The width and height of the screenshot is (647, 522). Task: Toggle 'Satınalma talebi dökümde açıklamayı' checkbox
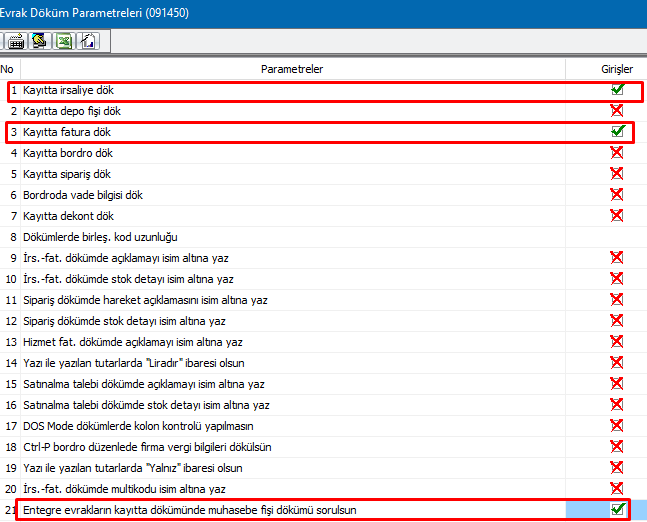617,384
